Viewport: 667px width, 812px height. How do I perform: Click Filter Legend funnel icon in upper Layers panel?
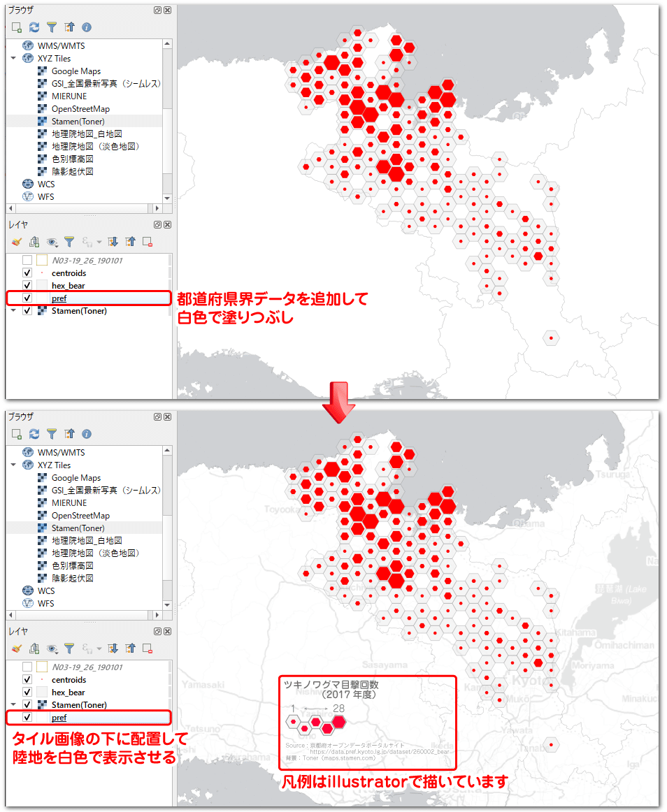click(69, 242)
